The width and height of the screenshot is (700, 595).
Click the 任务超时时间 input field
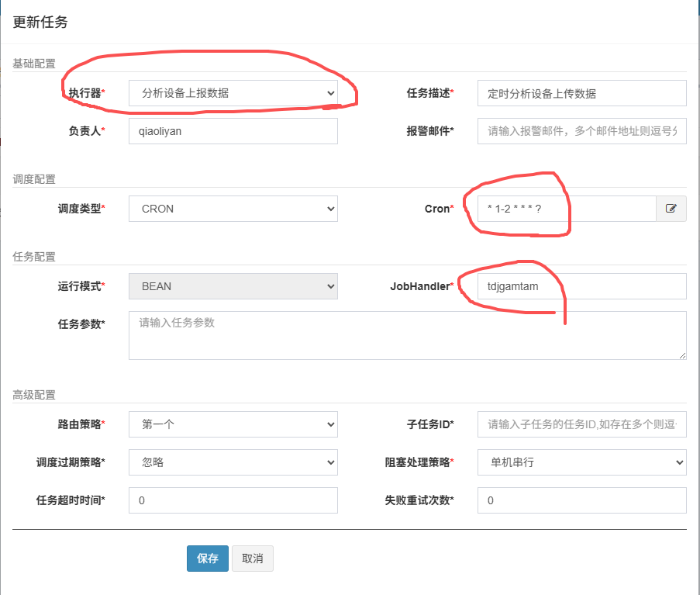pos(233,500)
